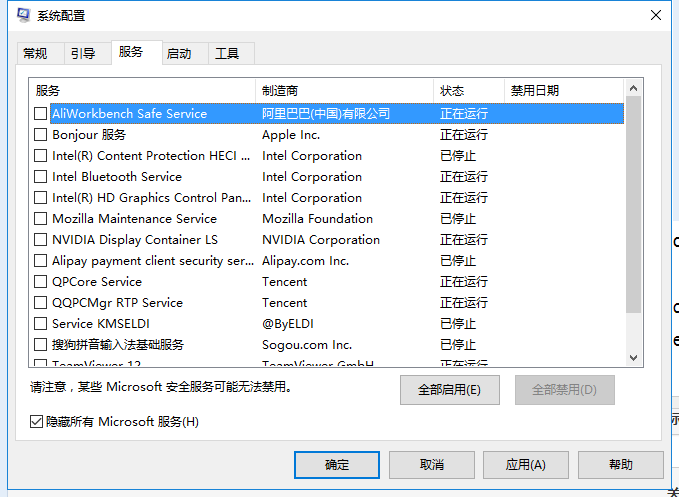Check the QQPCMgr RTP Service checkbox
The width and height of the screenshot is (679, 497).
coord(40,303)
